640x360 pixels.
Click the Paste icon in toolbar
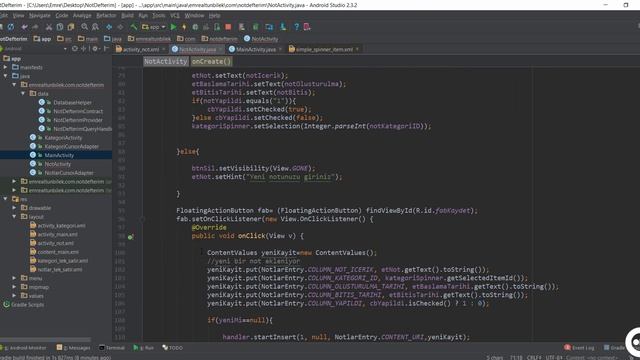71,27
